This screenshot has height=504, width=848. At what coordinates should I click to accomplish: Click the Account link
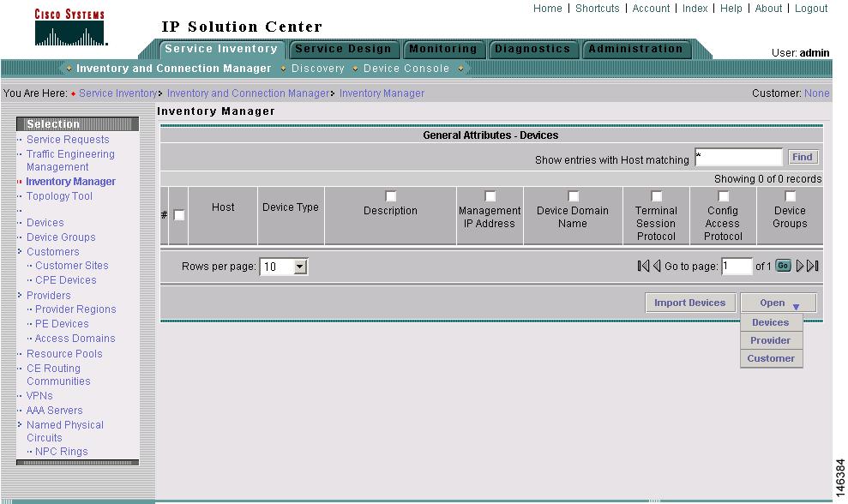pos(651,8)
